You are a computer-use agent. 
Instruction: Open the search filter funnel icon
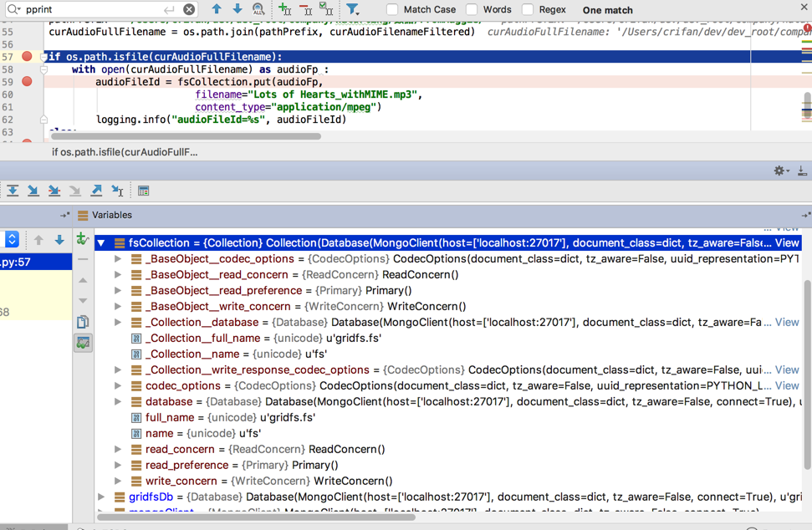(352, 9)
